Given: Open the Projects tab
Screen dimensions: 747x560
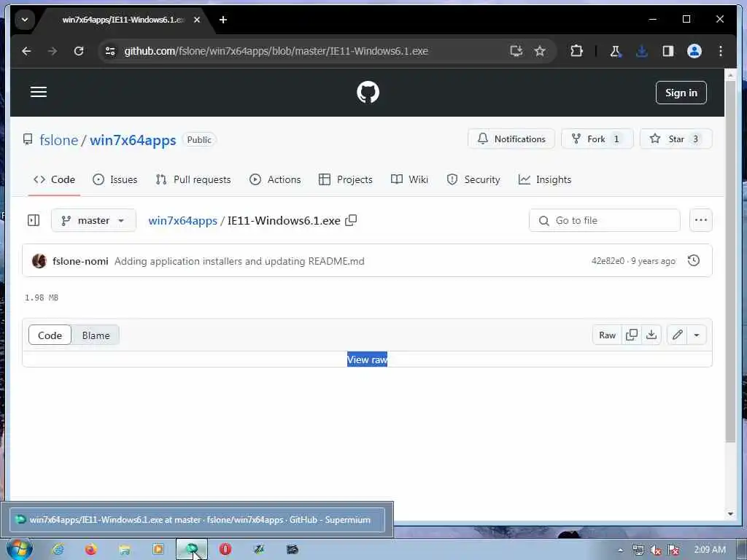Looking at the screenshot, I should point(345,179).
